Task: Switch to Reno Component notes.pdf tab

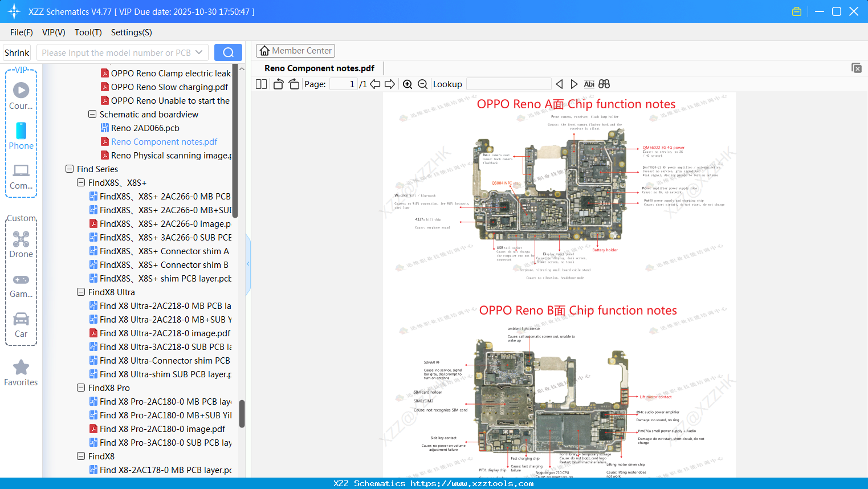Action: coord(319,68)
